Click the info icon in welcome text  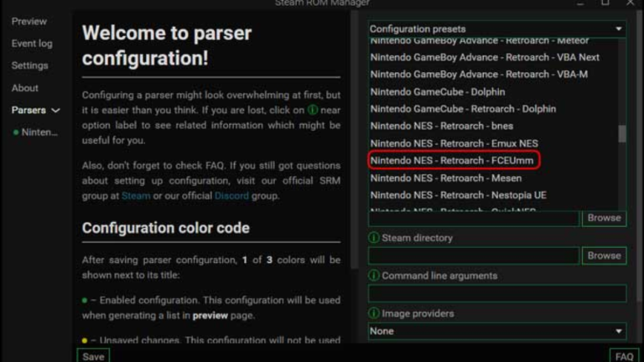(x=313, y=110)
